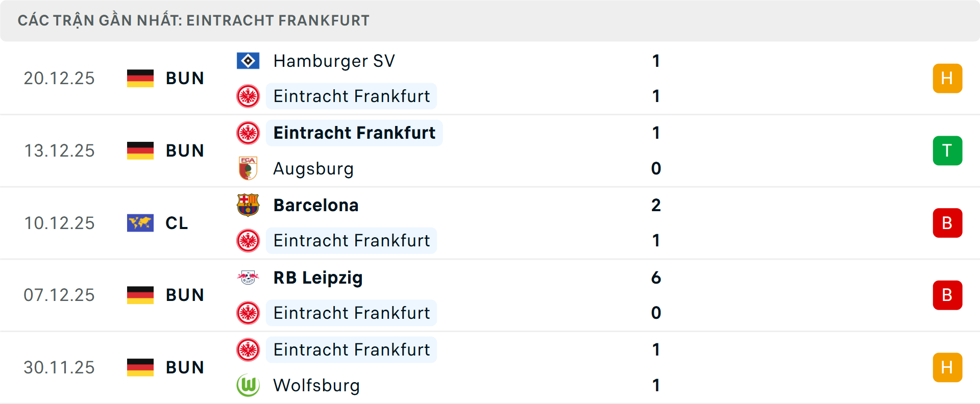Click the Barcelona team name
The width and height of the screenshot is (980, 404).
[x=316, y=205]
